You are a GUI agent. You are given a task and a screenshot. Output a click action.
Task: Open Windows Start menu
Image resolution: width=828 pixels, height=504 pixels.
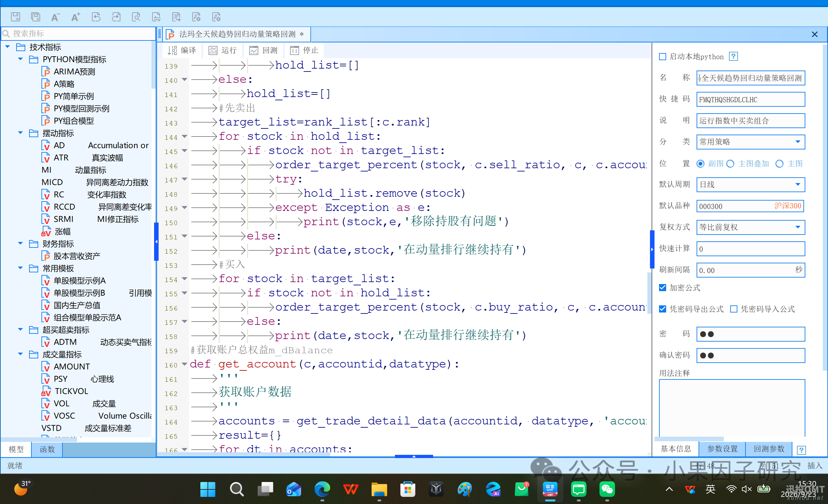[x=208, y=489]
